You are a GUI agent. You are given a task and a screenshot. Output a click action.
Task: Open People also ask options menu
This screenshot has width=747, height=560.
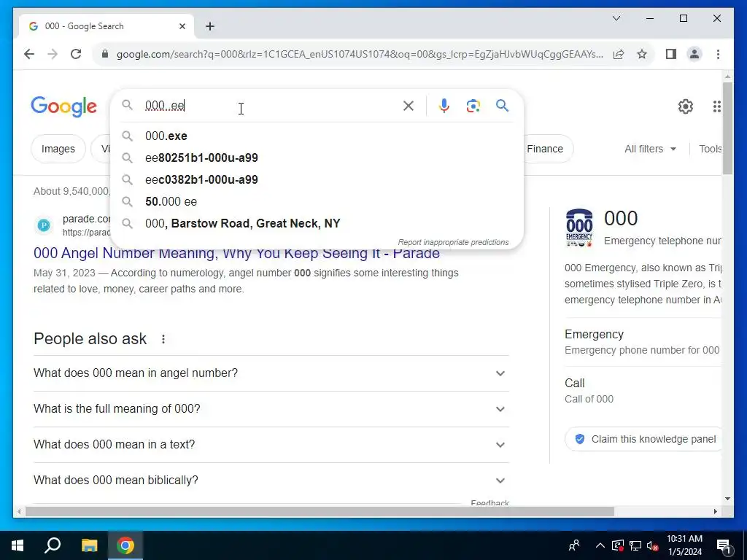click(x=163, y=339)
